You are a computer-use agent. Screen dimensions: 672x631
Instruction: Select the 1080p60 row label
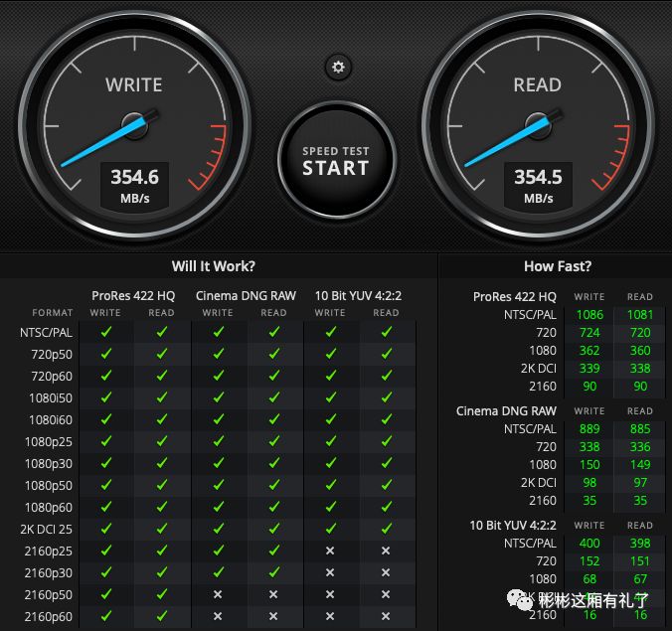pos(49,507)
